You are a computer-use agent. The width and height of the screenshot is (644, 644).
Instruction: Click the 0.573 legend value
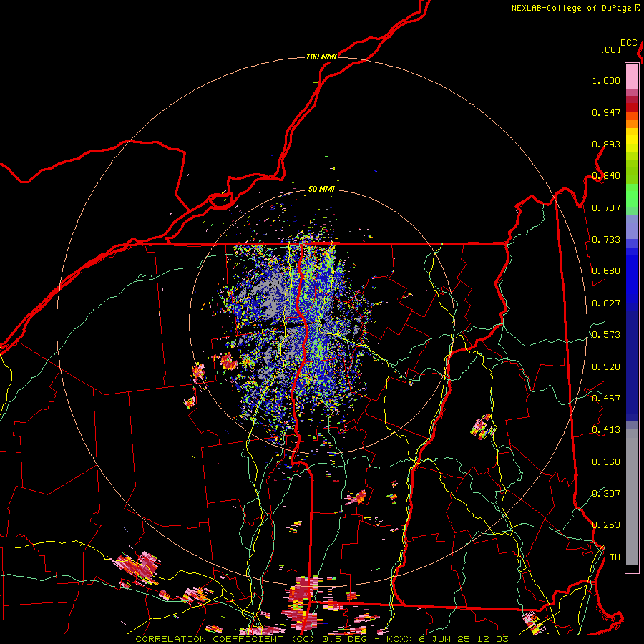pos(606,335)
